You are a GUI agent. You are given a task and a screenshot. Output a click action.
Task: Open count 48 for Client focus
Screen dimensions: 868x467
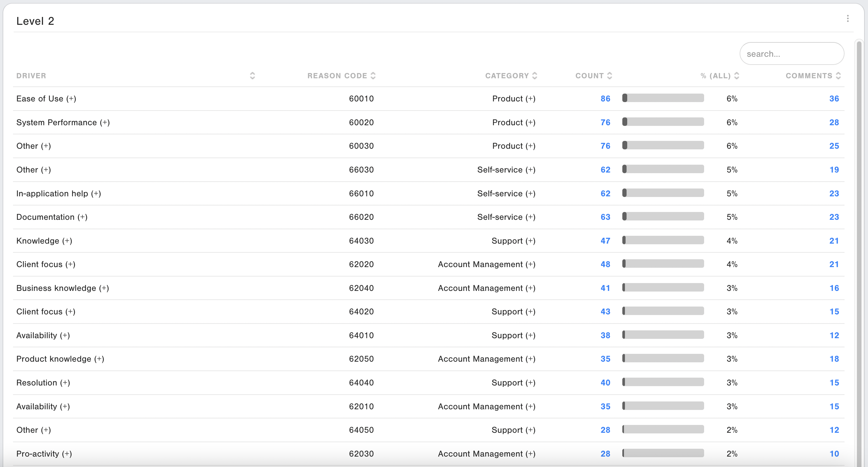(x=605, y=264)
